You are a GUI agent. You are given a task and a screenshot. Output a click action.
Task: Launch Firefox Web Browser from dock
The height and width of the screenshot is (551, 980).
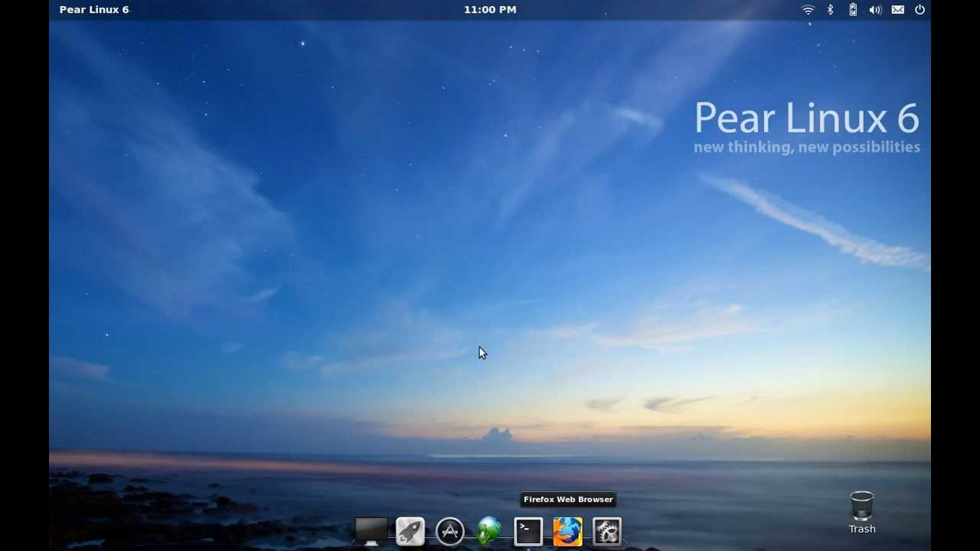(568, 531)
